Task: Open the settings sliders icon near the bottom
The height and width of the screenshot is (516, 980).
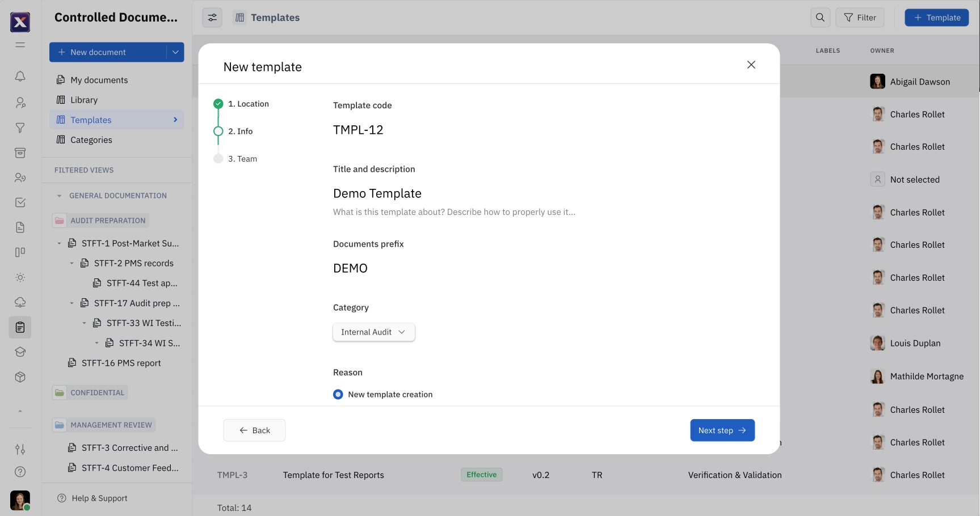Action: coord(20,449)
